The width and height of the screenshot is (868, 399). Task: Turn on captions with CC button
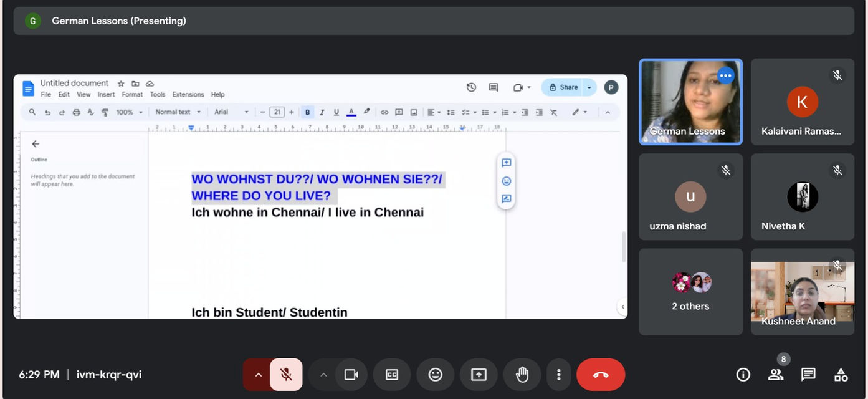392,375
